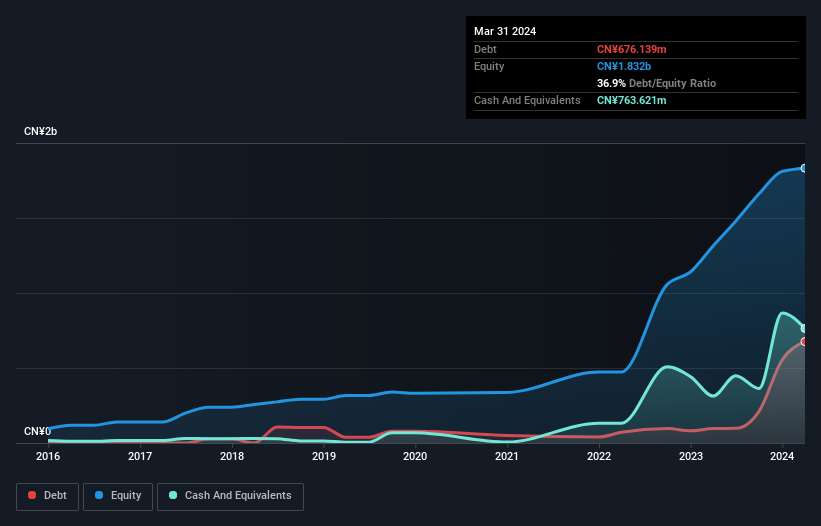
Task: Click the 2020 x-axis label
Action: [415, 456]
